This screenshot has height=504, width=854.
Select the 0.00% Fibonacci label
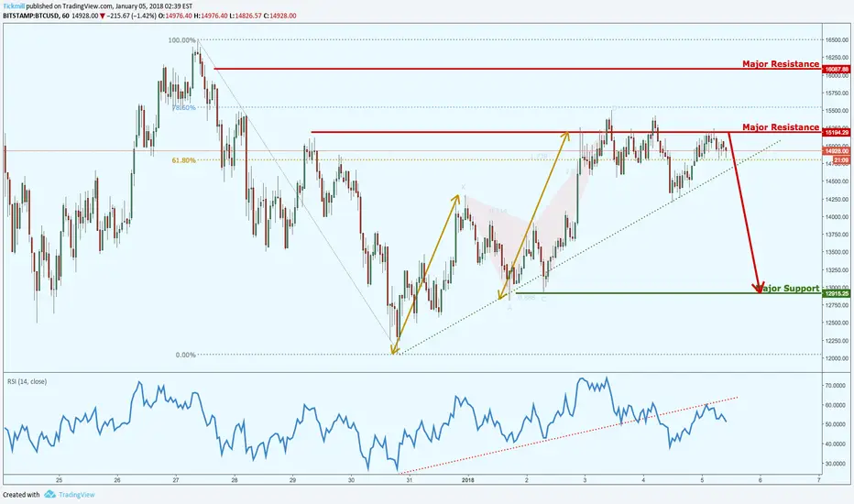click(x=185, y=355)
